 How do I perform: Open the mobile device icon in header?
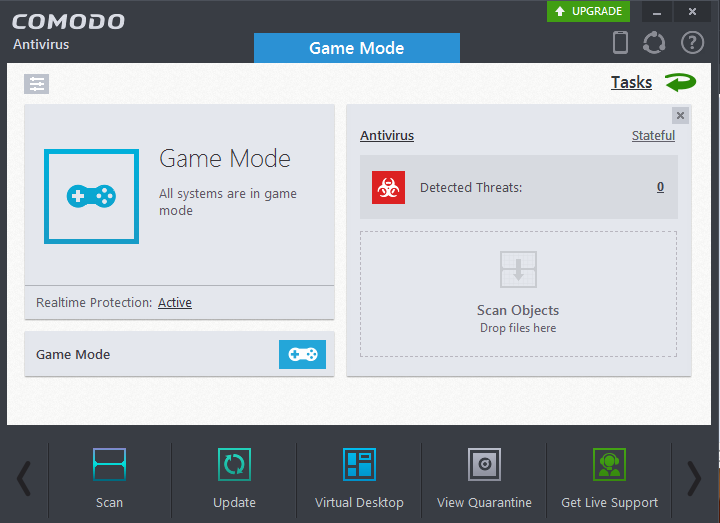(620, 42)
